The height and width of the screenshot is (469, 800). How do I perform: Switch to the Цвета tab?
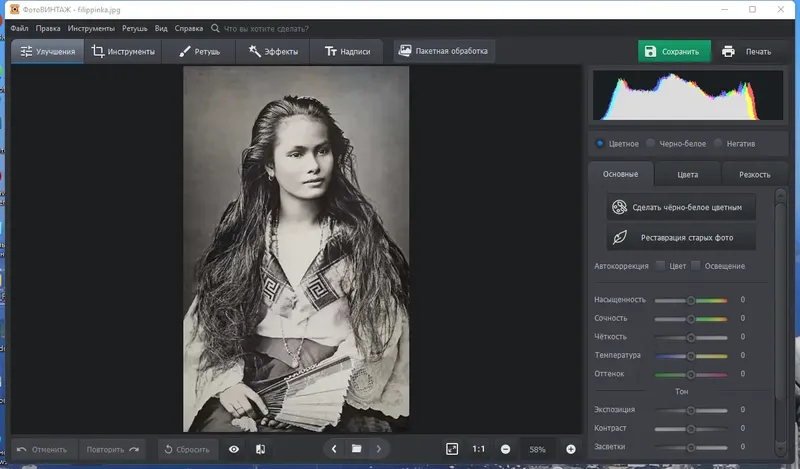[x=687, y=174]
